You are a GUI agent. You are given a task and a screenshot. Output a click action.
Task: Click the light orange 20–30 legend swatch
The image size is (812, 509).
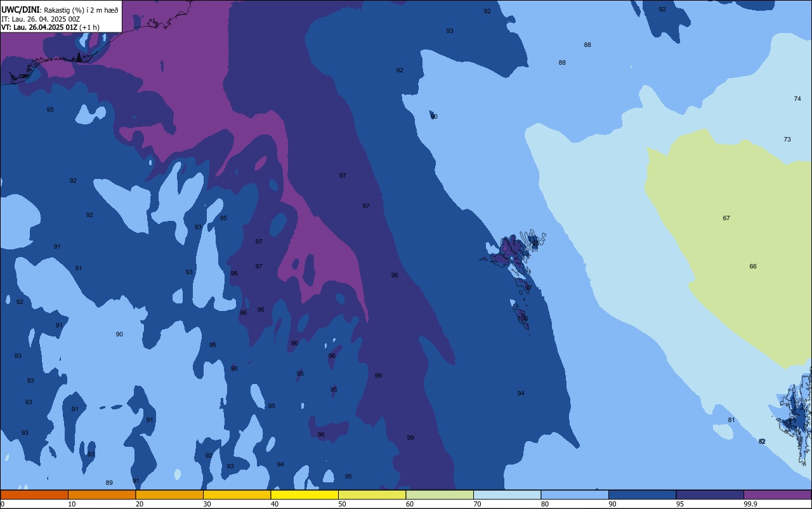[x=169, y=494]
